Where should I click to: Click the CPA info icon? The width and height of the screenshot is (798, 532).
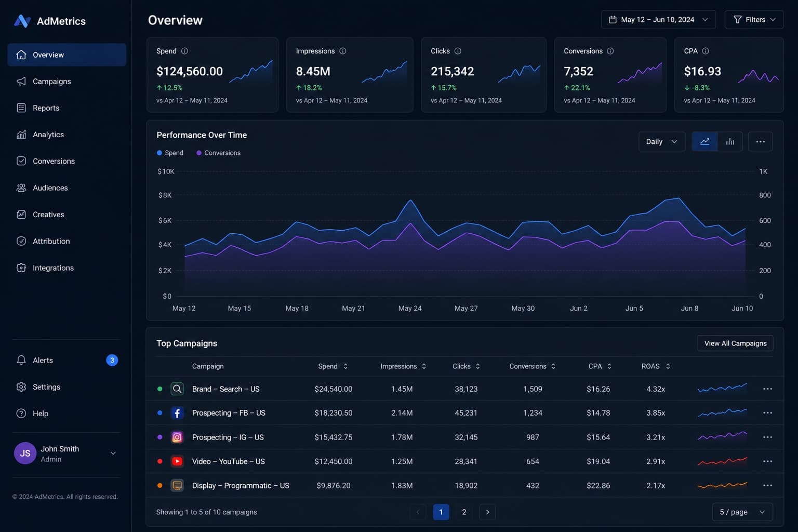[706, 51]
